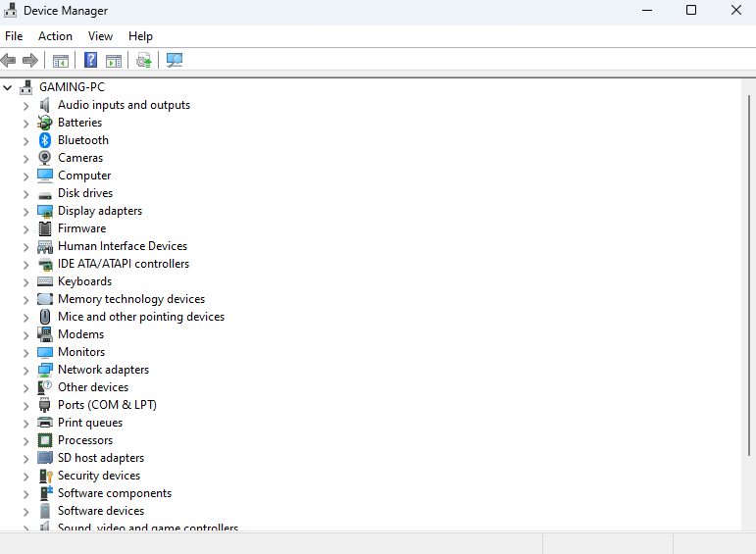This screenshot has width=756, height=554.
Task: Collapse the GAMING-PC root node
Action: (8, 87)
